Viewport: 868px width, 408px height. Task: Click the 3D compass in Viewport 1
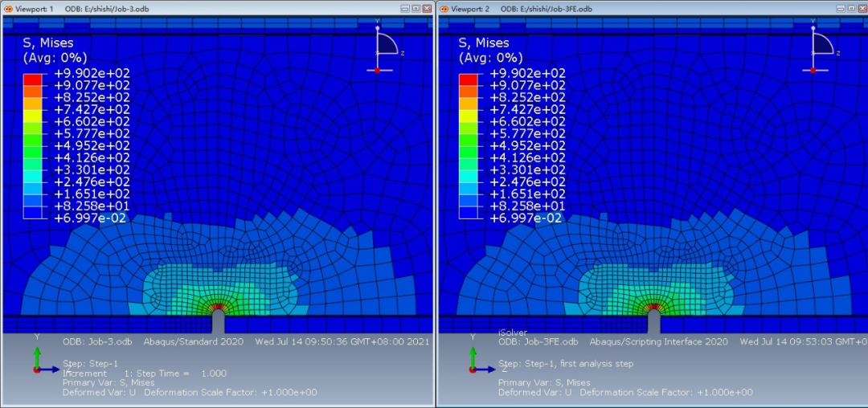(x=385, y=47)
